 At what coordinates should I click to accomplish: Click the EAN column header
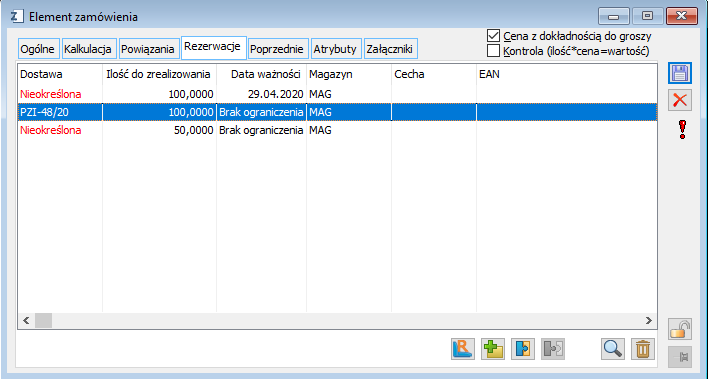coord(567,74)
